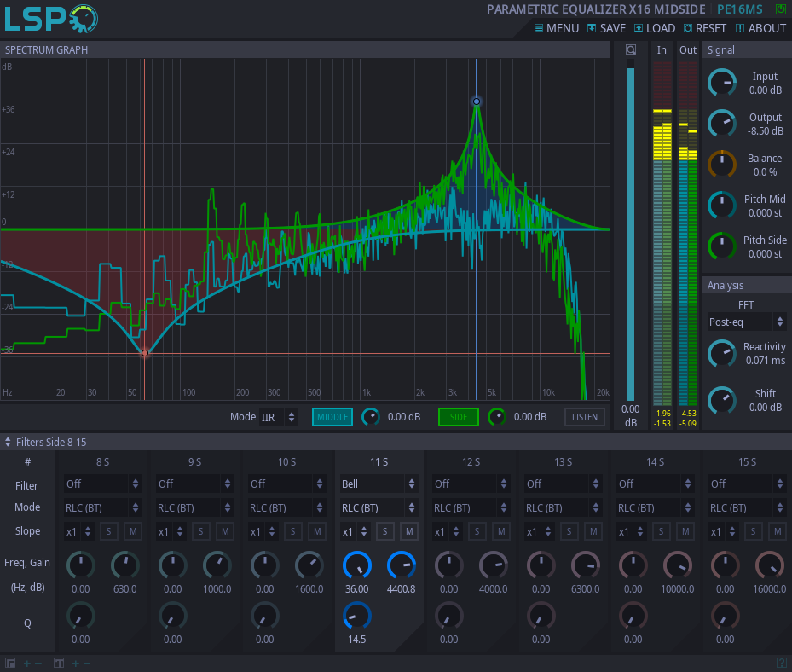Click filter 13 S knob labeled 6300.0
The width and height of the screenshot is (792, 672).
[586, 565]
